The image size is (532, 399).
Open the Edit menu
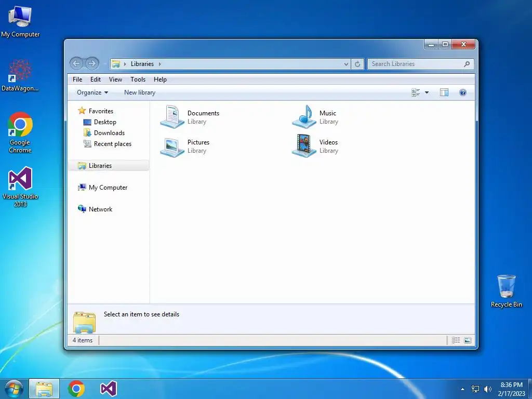click(x=96, y=79)
